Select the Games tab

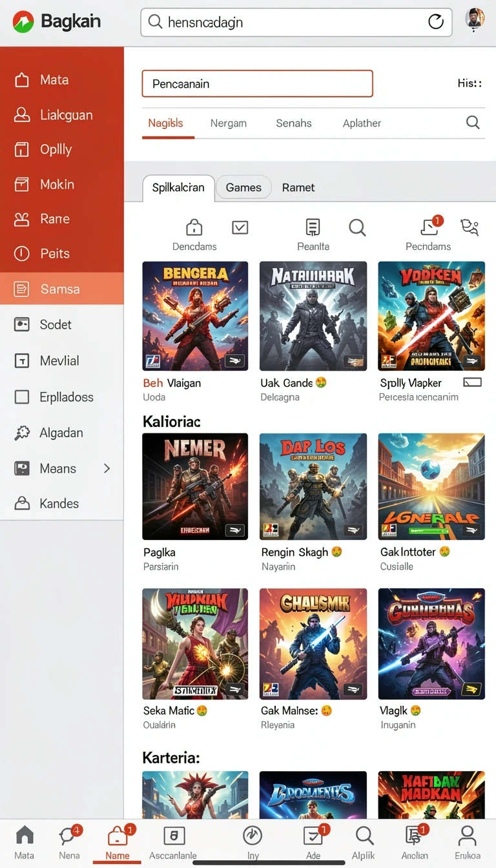[243, 187]
